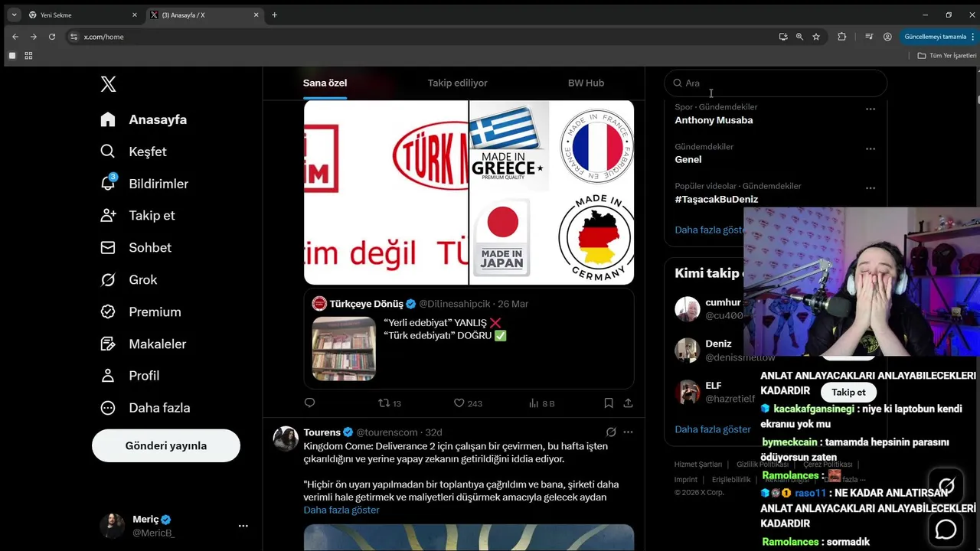View analytics showing 8 B views
Image resolution: width=980 pixels, height=551 pixels.
(542, 403)
